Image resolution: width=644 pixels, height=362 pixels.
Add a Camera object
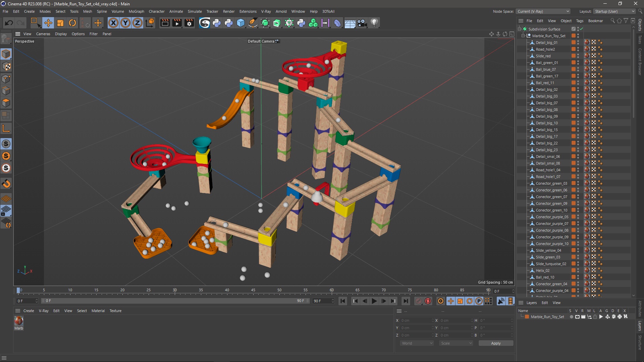pos(362,23)
